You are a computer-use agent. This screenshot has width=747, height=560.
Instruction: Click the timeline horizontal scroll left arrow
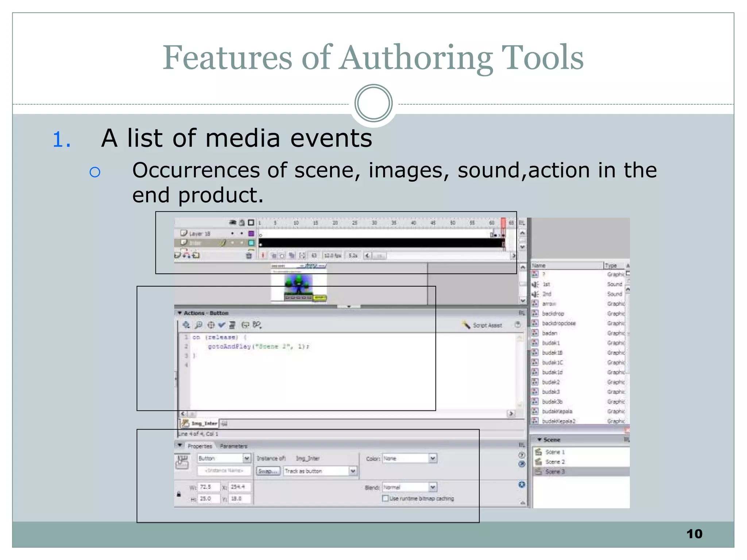click(367, 256)
